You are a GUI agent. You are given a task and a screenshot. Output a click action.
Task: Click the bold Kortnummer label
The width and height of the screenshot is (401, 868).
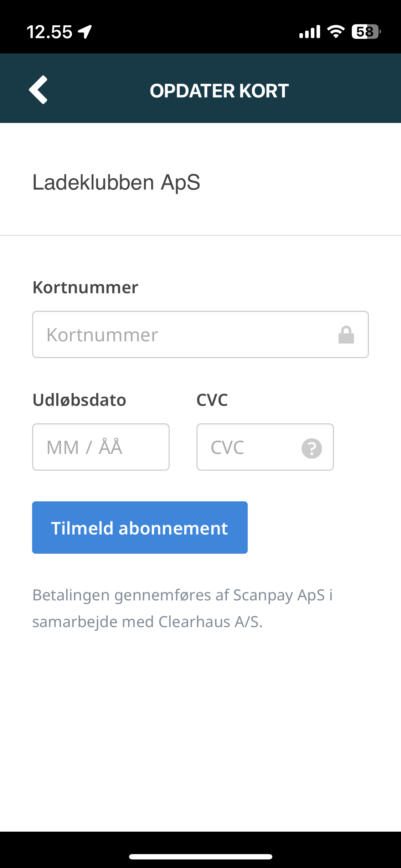(85, 287)
